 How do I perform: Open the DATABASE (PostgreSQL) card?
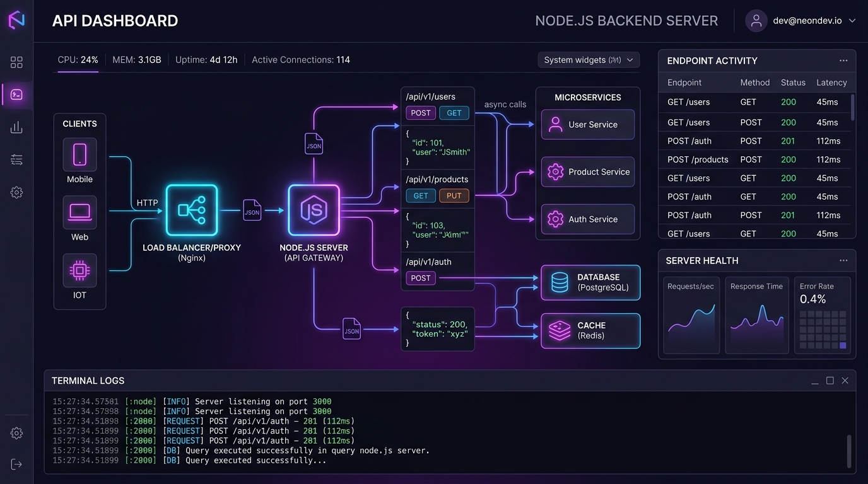click(590, 282)
